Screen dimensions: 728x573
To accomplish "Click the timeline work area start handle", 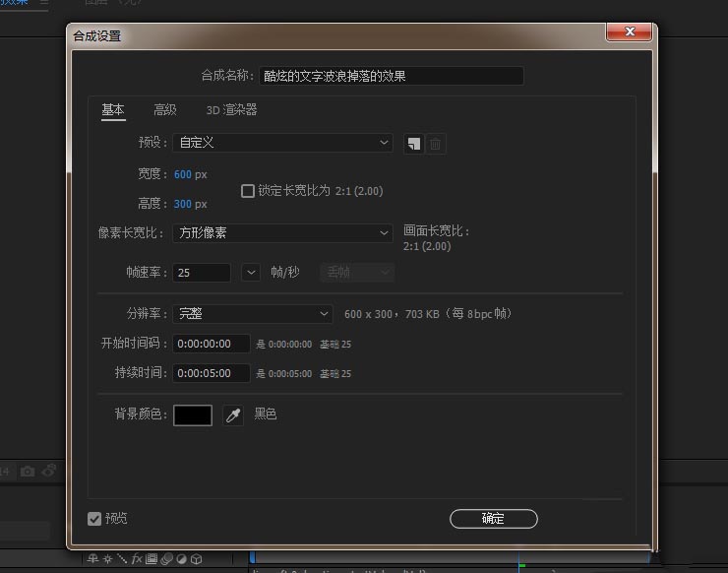I will point(253,556).
